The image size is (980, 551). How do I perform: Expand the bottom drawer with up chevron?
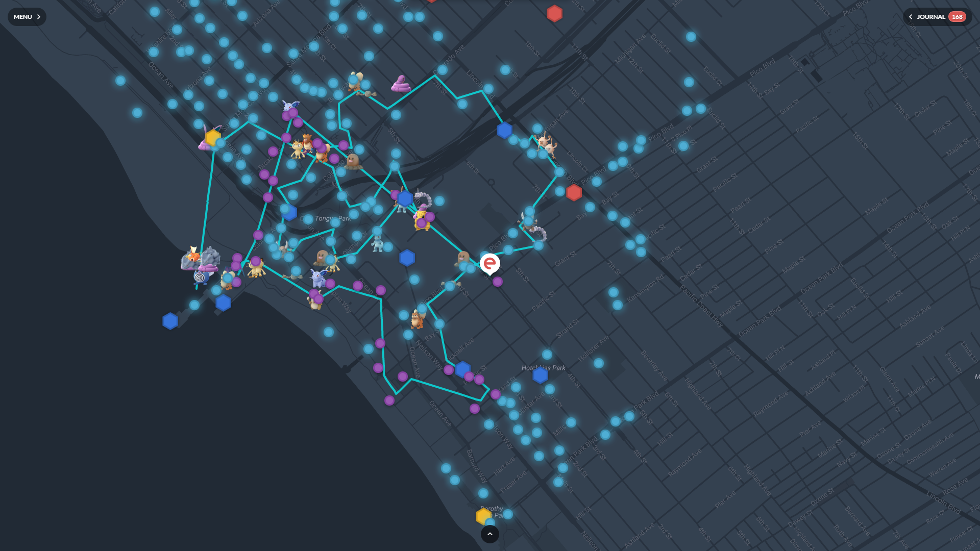pyautogui.click(x=490, y=534)
